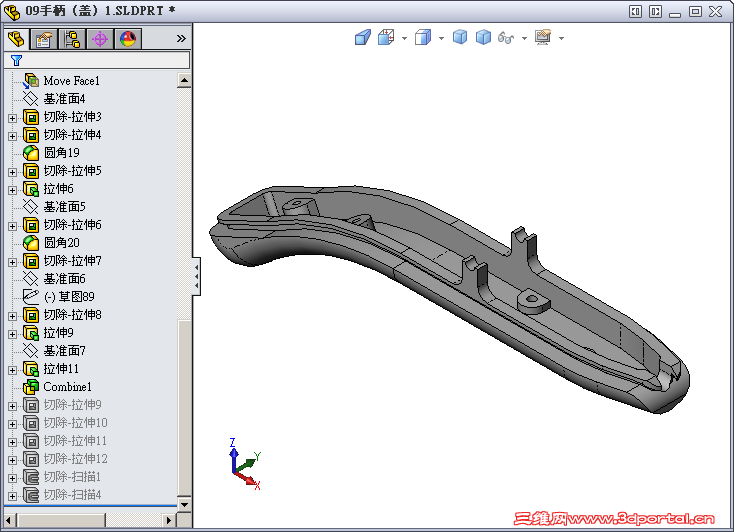Expand the 切除-拉伸4 feature
Viewport: 734px width, 532px height.
[x=13, y=136]
